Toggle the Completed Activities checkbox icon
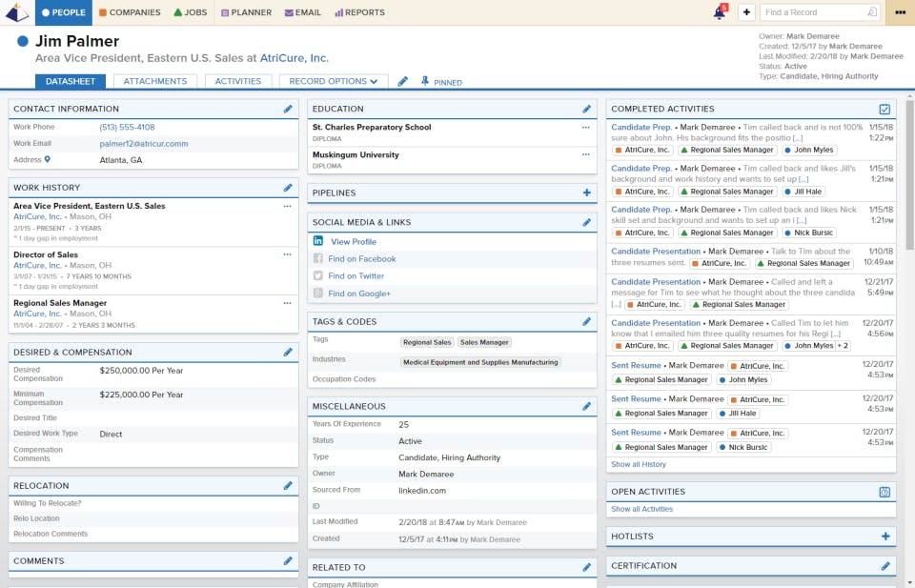 tap(884, 109)
